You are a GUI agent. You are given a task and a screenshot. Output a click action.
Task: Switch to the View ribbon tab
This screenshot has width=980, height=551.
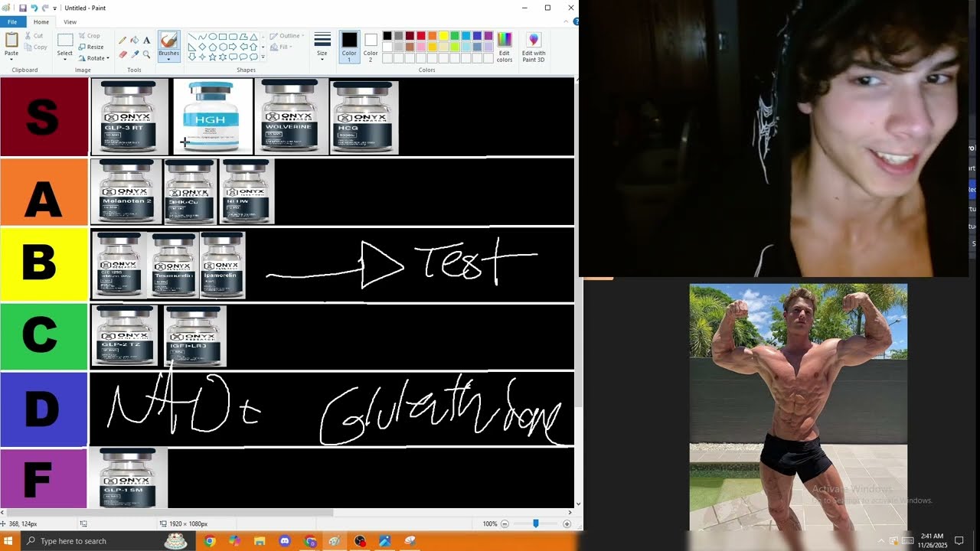70,21
